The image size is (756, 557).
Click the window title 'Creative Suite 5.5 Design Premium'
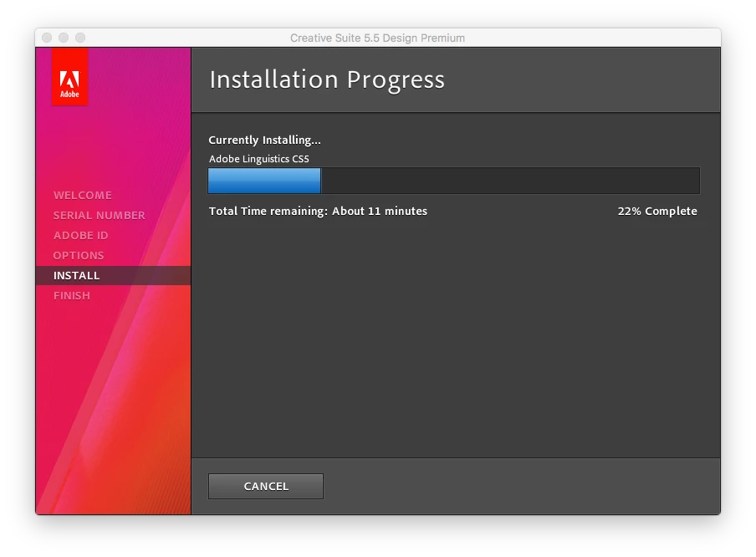[x=377, y=38]
